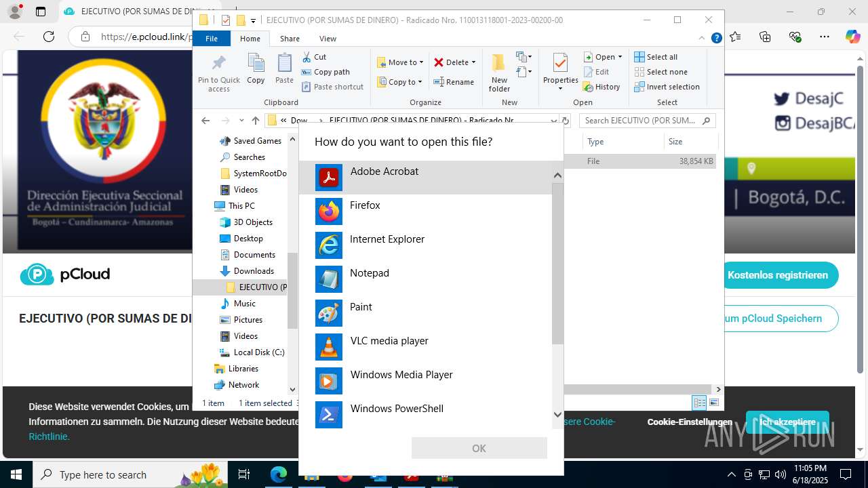Open Edge from the taskbar
This screenshot has width=868, height=488.
coord(279,474)
